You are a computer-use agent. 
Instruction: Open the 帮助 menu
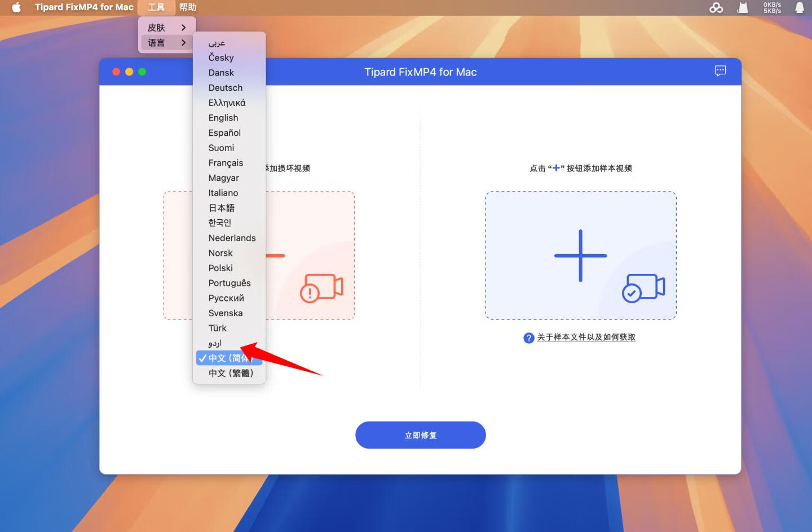(188, 7)
